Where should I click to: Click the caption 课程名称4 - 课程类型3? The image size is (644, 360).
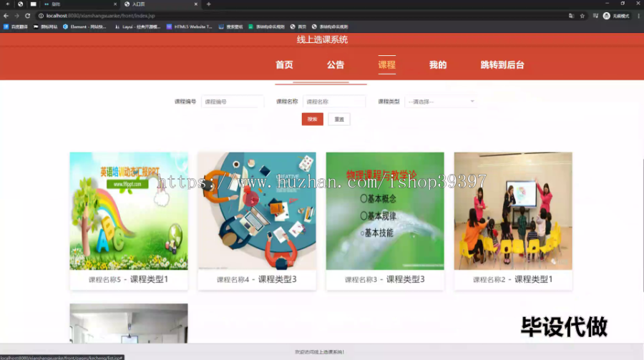(257, 279)
